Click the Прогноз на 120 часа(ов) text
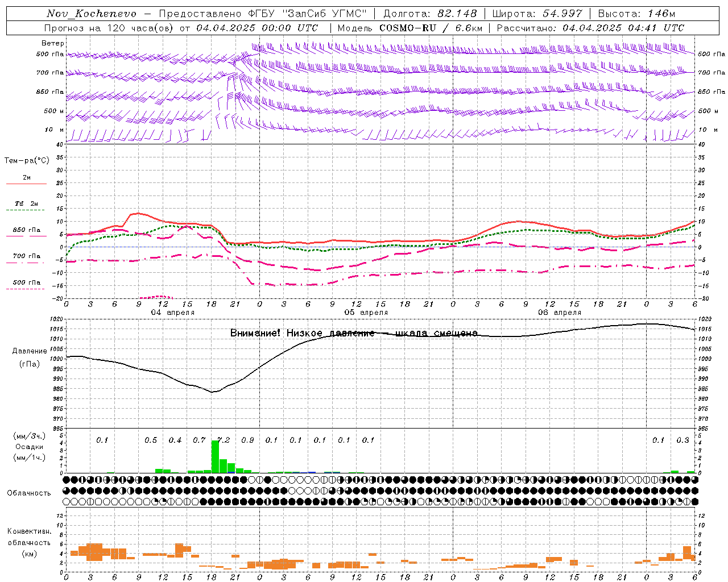 click(x=110, y=28)
